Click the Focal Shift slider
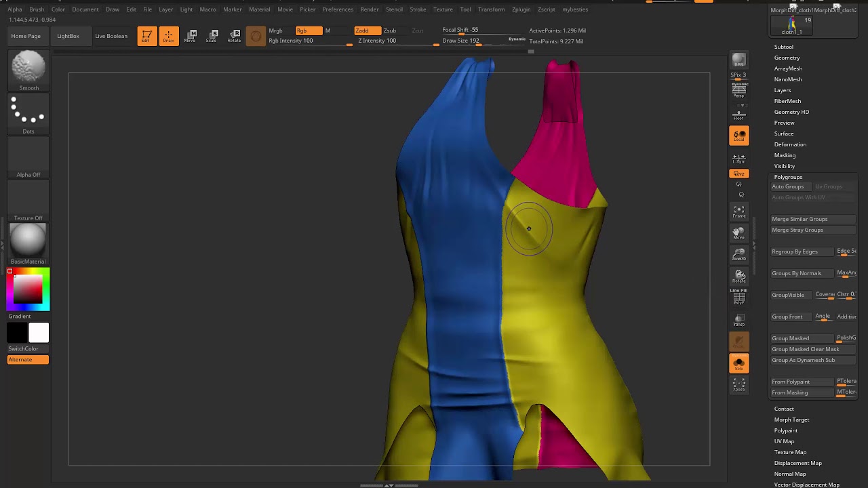The image size is (868, 488). [x=484, y=30]
